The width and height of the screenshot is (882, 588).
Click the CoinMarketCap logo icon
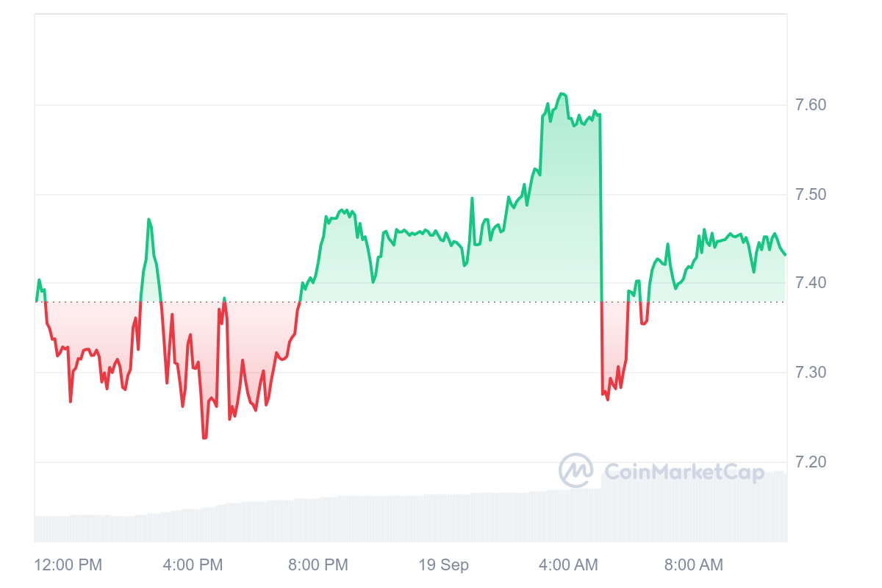576,470
